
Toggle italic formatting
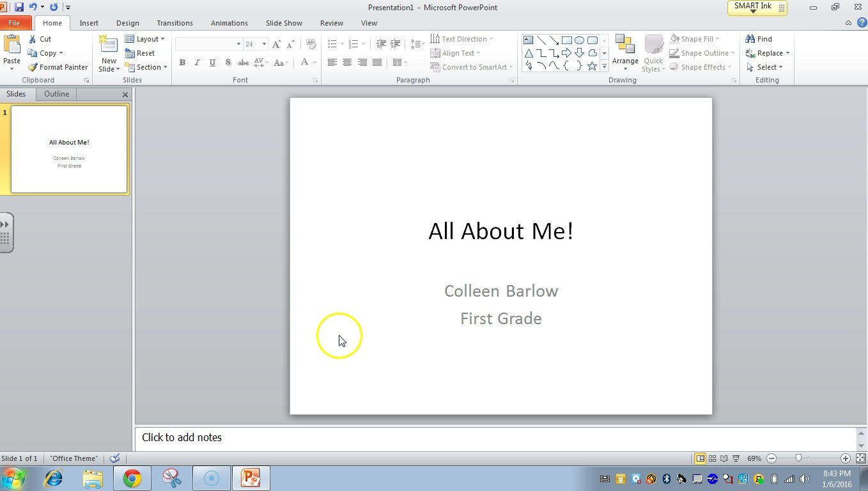(197, 63)
